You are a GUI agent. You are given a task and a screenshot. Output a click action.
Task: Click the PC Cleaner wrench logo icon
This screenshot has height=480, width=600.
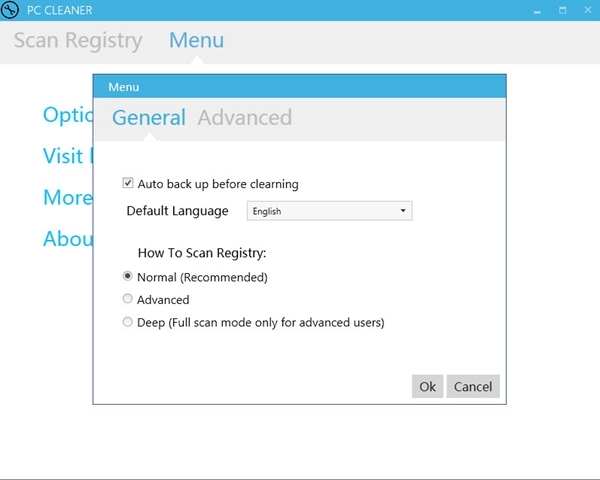10,10
